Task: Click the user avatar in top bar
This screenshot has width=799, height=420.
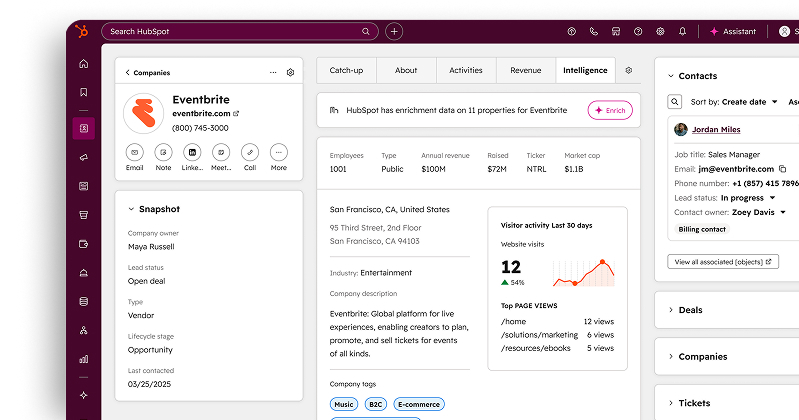Action: click(784, 32)
